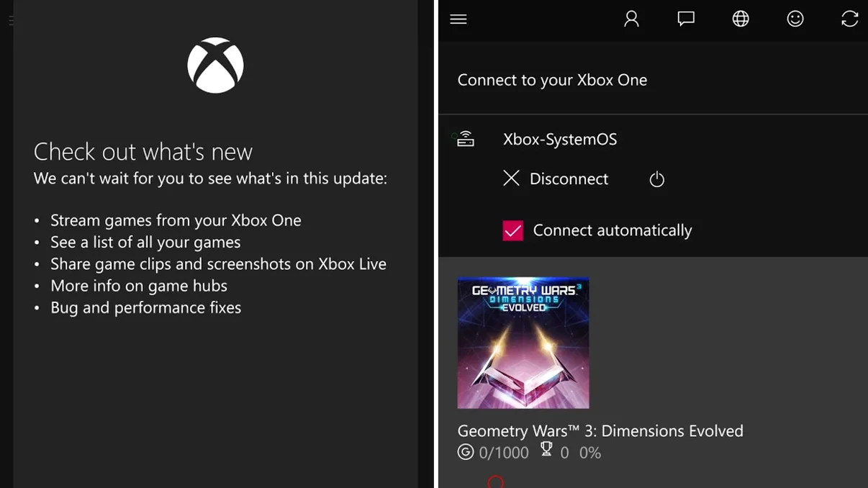Uncheck Connect automatically
Screen dimensions: 868x488
[x=512, y=230]
